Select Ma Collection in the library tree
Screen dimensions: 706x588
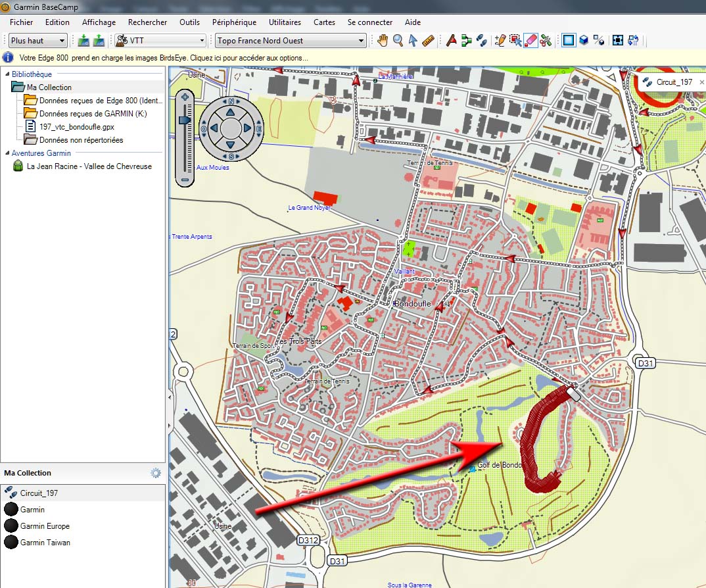(x=49, y=87)
